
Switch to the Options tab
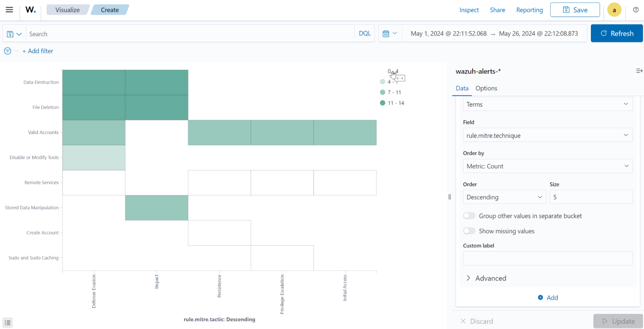coord(486,88)
